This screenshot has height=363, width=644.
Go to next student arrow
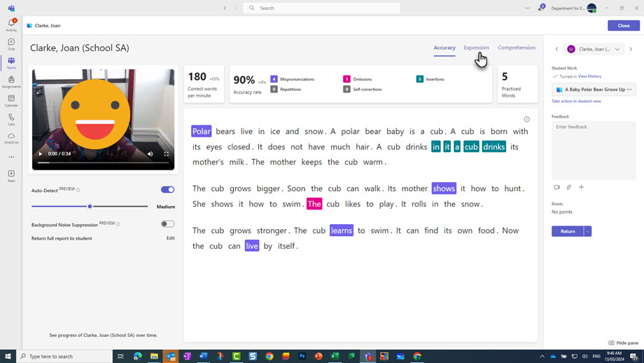coord(631,49)
